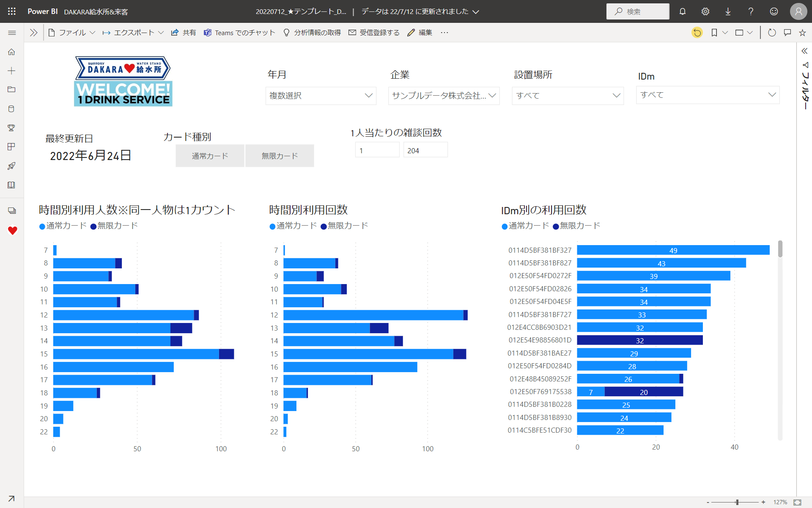Screen dimensions: 812x508
Task: Open the ファイル menu
Action: [72, 33]
